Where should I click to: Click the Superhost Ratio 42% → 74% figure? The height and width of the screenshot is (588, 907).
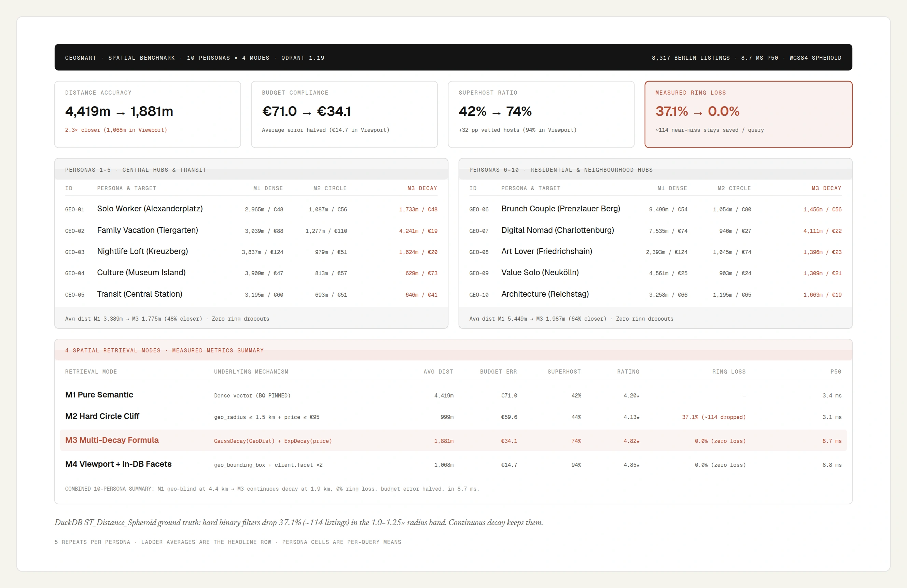coord(495,111)
